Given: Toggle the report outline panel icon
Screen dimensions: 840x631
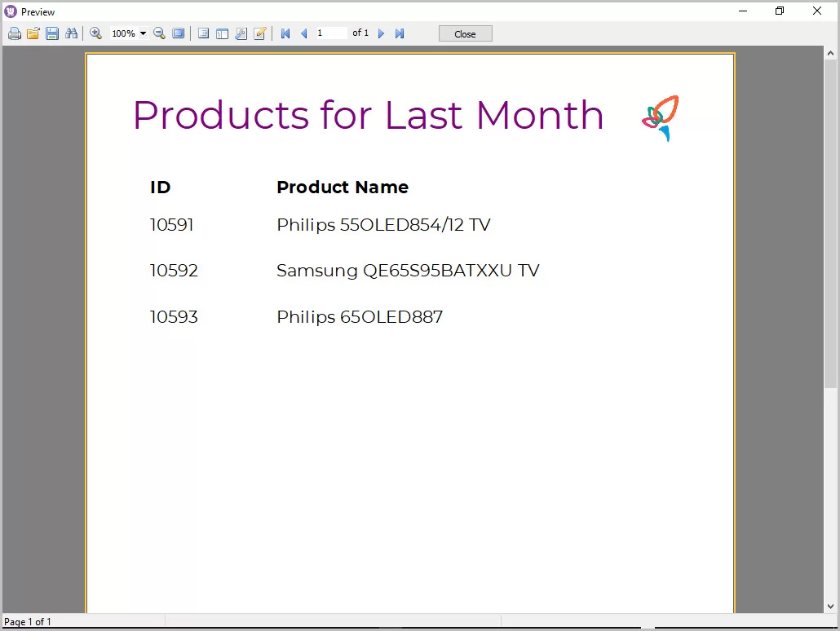Looking at the screenshot, I should 203,33.
